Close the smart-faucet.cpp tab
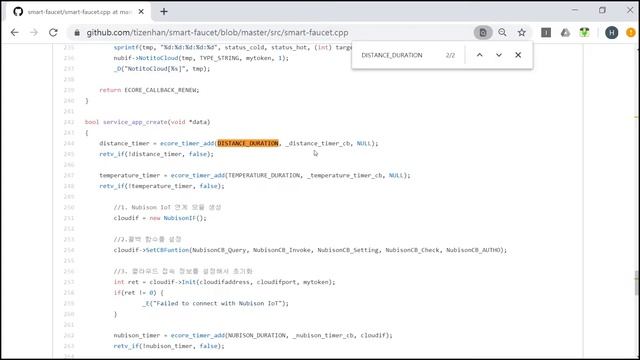Viewport: 640px width, 360px height. point(141,12)
